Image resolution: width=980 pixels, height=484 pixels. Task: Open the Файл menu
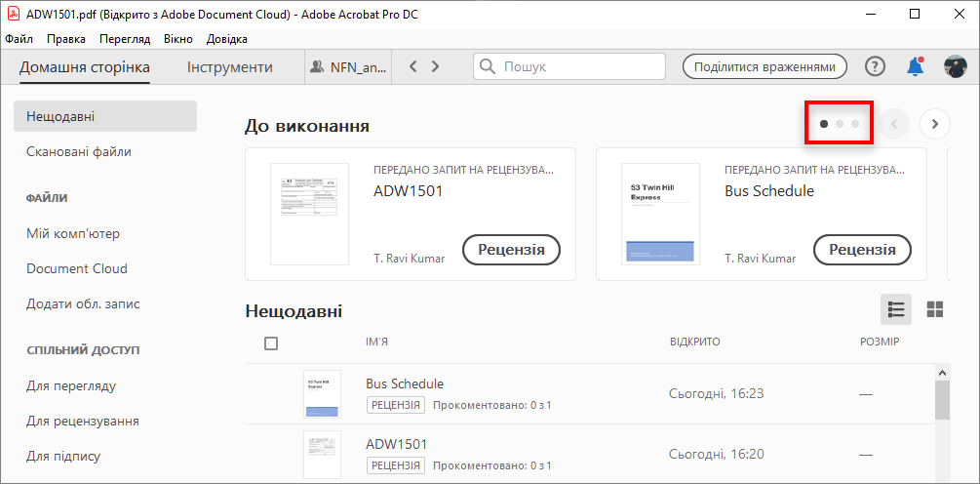[x=19, y=39]
